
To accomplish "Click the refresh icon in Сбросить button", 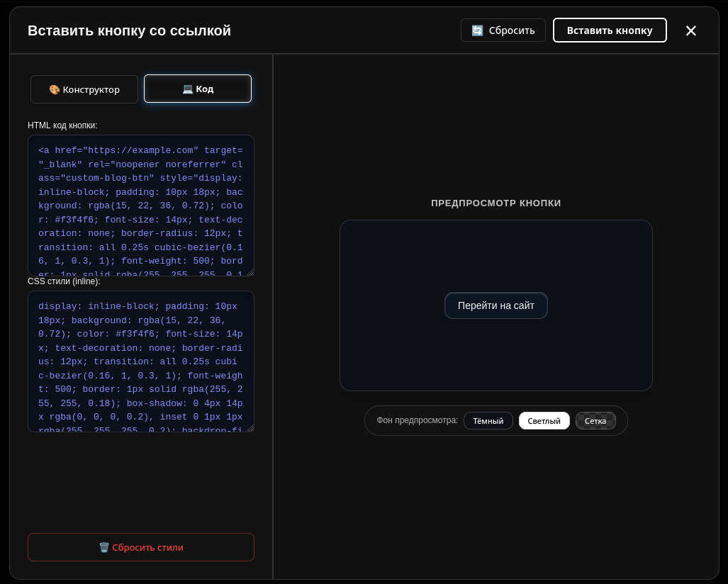I will (477, 30).
